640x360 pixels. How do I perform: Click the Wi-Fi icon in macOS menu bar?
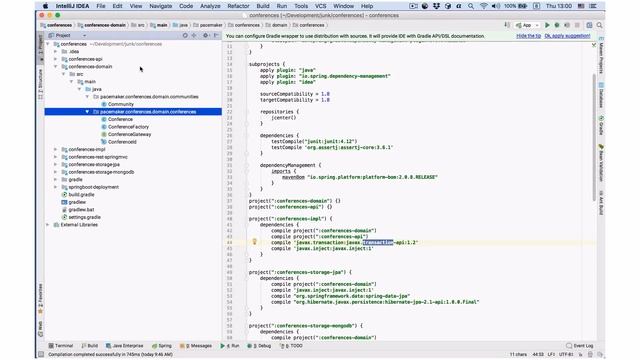pos(484,6)
